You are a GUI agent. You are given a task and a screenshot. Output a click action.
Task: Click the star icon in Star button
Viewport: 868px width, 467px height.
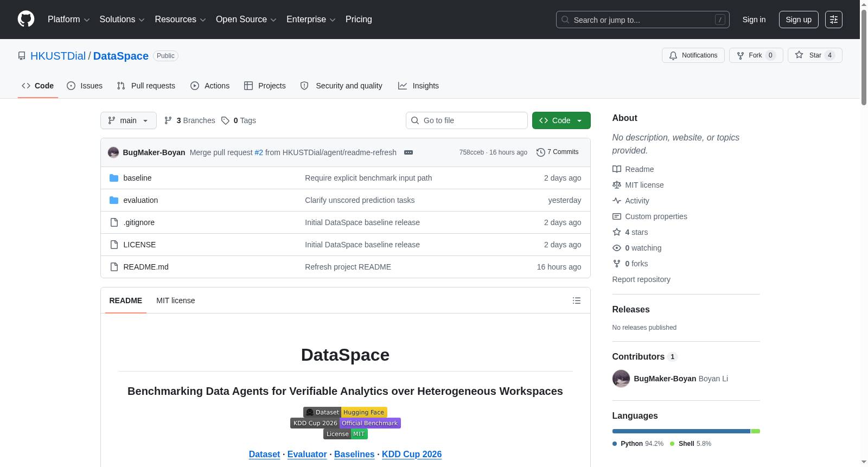pyautogui.click(x=799, y=55)
